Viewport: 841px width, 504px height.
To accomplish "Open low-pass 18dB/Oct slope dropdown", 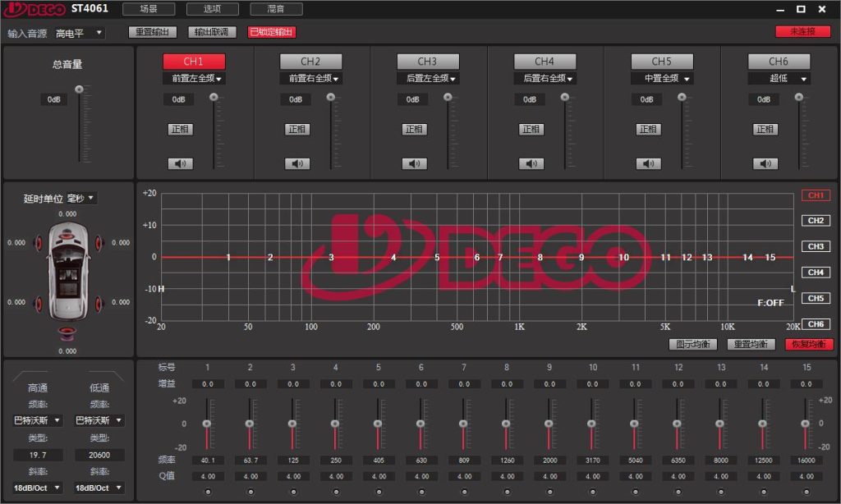I will (x=99, y=488).
